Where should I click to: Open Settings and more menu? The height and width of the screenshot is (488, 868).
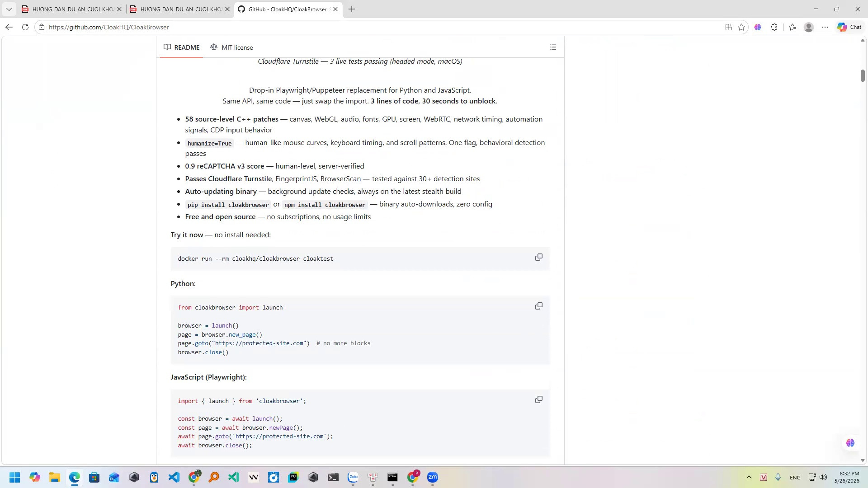click(x=825, y=27)
